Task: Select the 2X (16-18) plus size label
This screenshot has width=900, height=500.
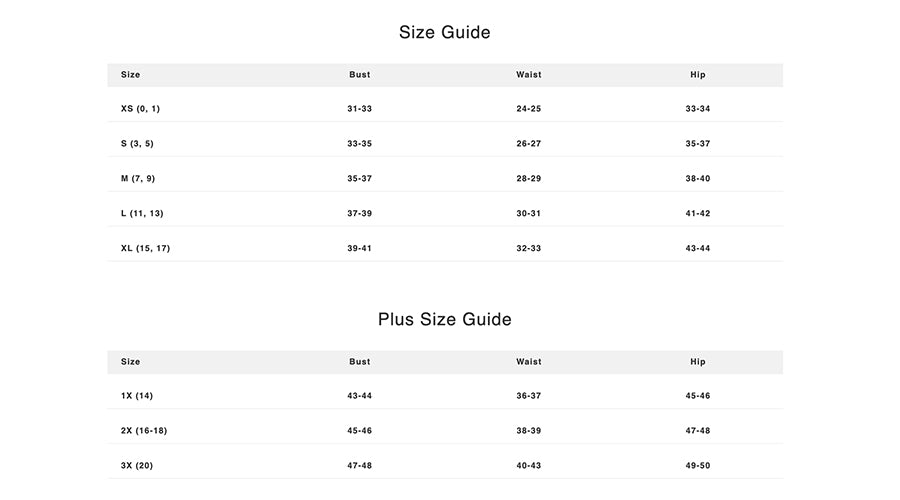Action: (x=144, y=431)
